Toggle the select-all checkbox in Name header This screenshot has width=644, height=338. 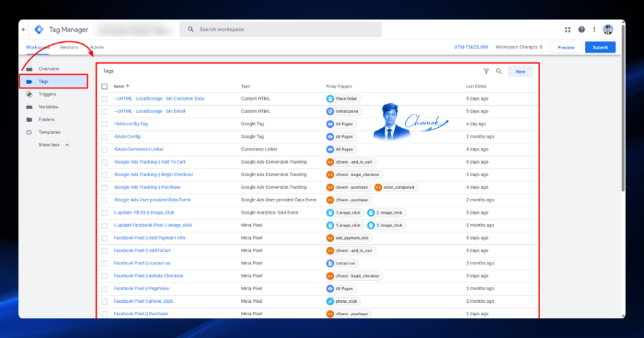pyautogui.click(x=104, y=86)
